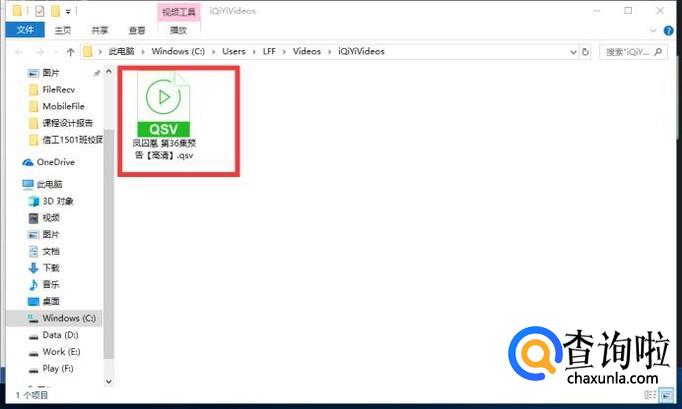The height and width of the screenshot is (409, 682).
Task: Click LFF in the address path
Action: point(269,51)
